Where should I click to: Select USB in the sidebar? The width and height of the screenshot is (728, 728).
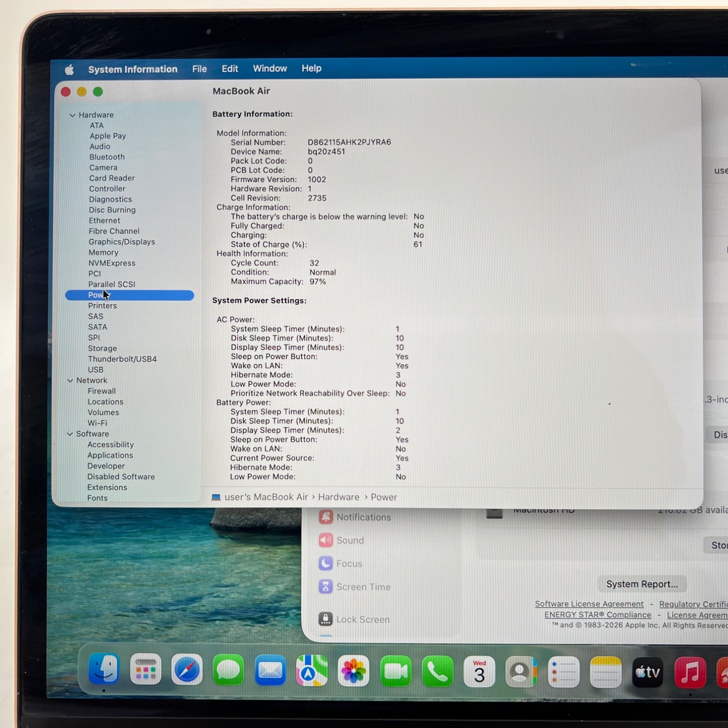pyautogui.click(x=96, y=370)
